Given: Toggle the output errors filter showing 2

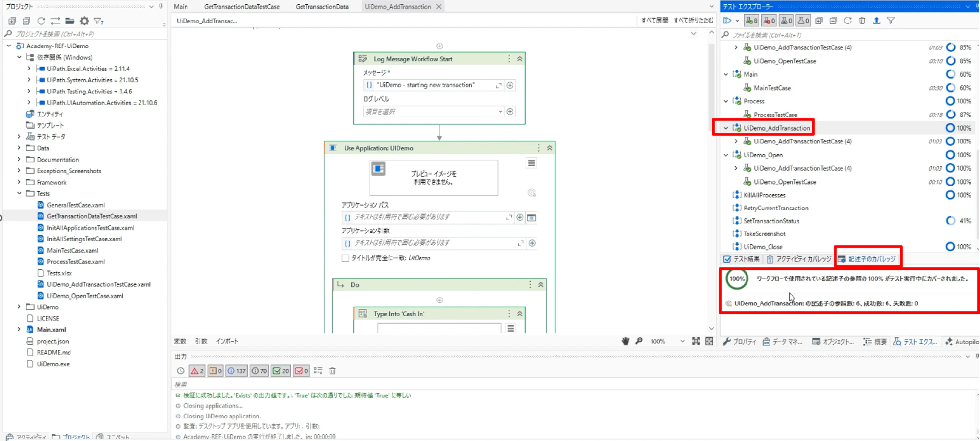Looking at the screenshot, I should point(197,371).
